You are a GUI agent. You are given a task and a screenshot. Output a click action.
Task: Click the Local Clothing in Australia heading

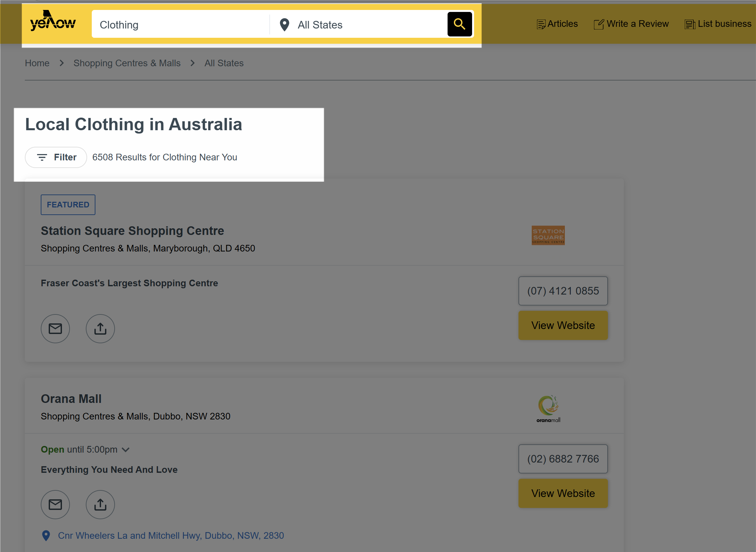pos(133,124)
